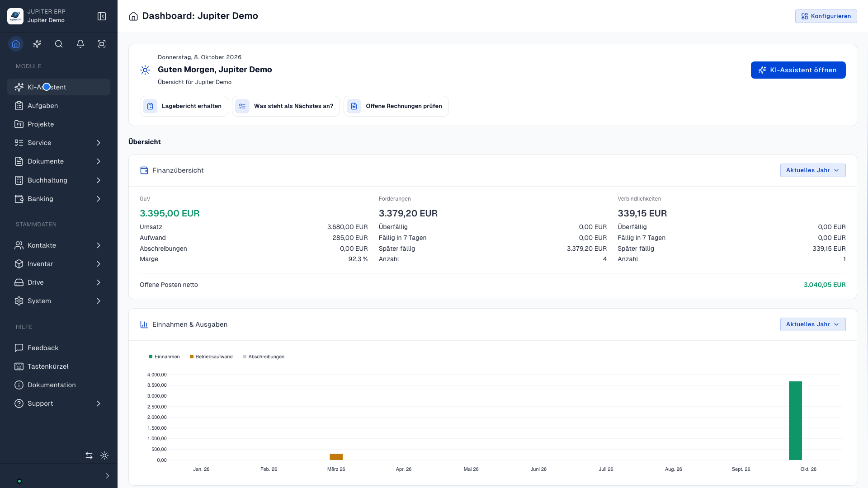Click the swap arrows icon at sidebar bottom

[89, 455]
